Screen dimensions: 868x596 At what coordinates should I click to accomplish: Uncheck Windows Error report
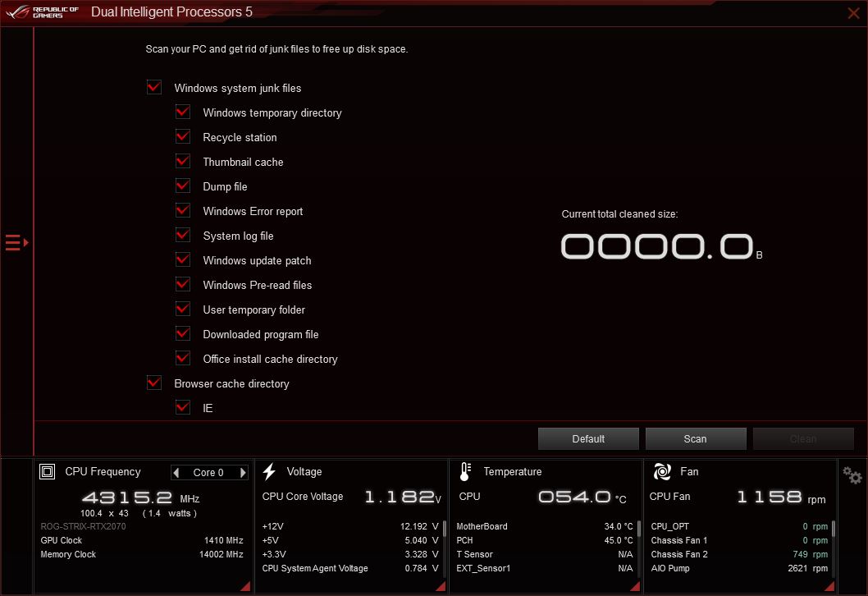pos(183,210)
